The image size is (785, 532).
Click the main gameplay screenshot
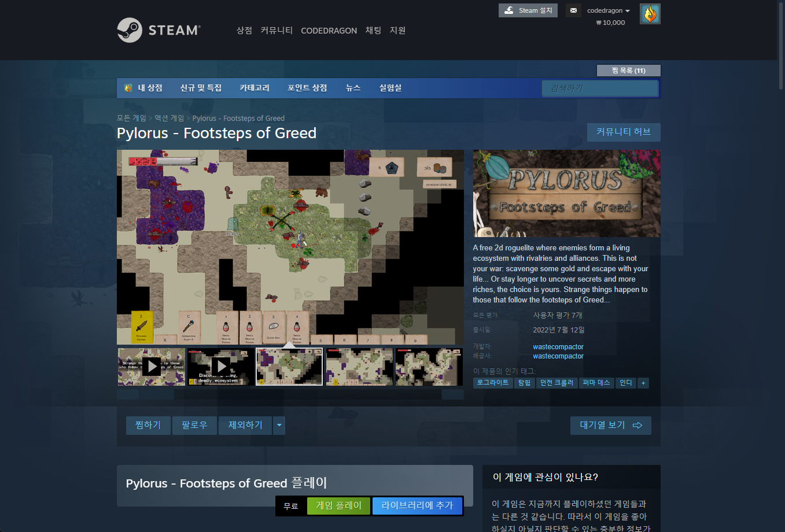290,247
